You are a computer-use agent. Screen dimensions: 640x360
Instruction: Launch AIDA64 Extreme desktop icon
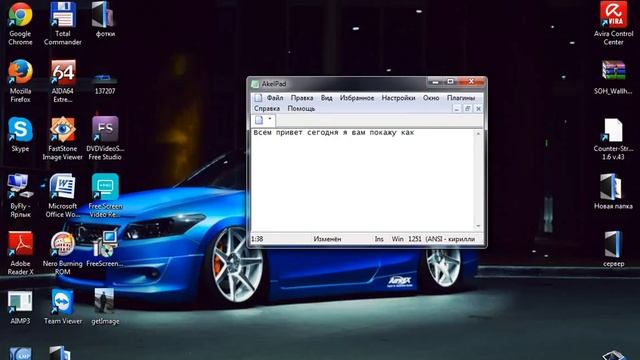click(62, 73)
